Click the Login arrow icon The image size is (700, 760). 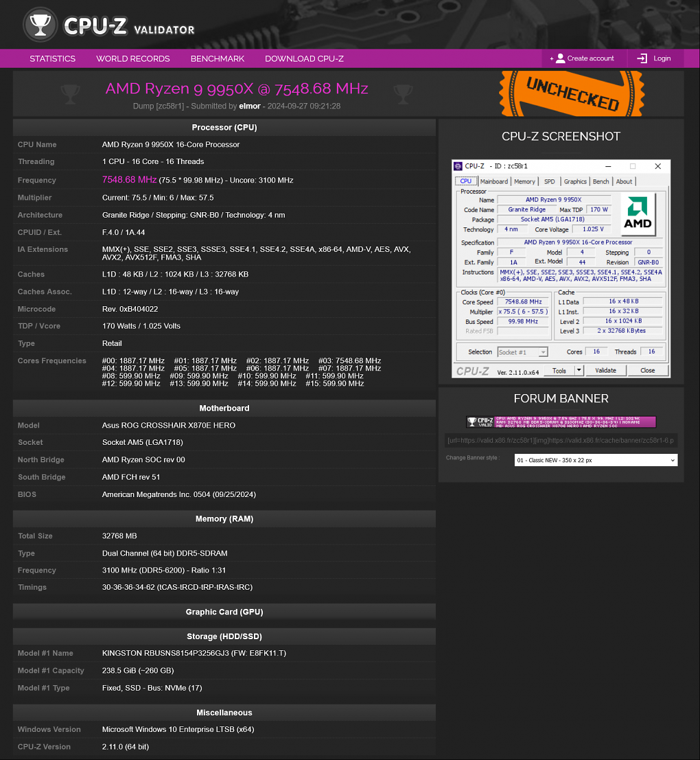click(642, 58)
